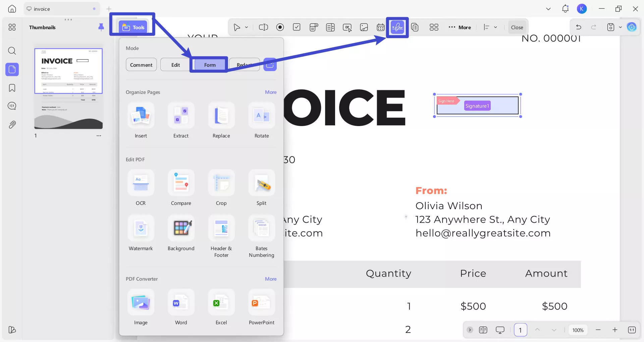Click the duplicate fields across pages icon
644x342 pixels.
[415, 27]
